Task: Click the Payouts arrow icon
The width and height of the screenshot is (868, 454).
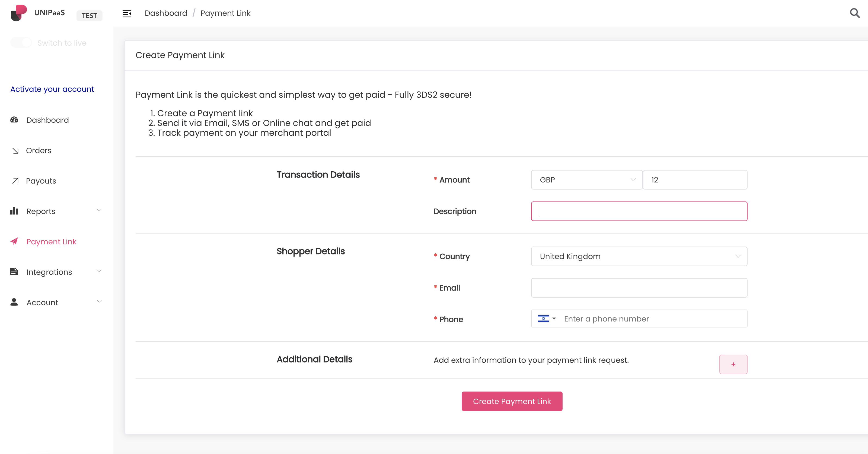Action: pyautogui.click(x=15, y=181)
